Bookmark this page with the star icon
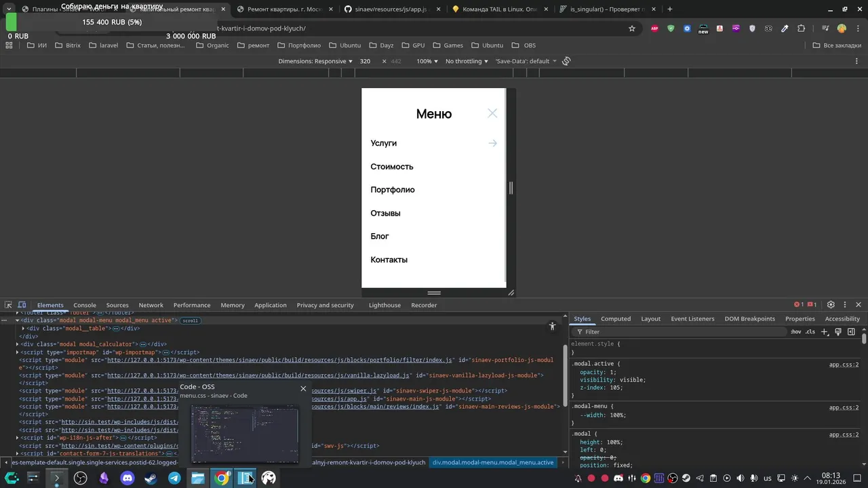 tap(632, 28)
